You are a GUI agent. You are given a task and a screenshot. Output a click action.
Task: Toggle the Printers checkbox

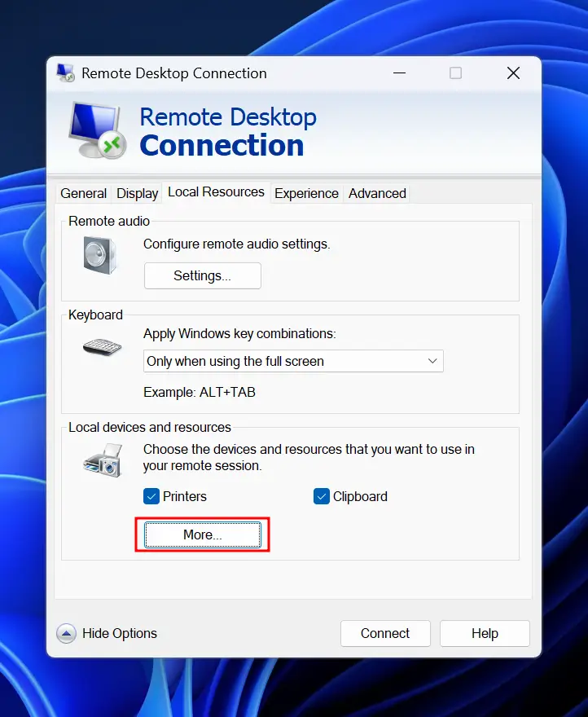point(151,496)
